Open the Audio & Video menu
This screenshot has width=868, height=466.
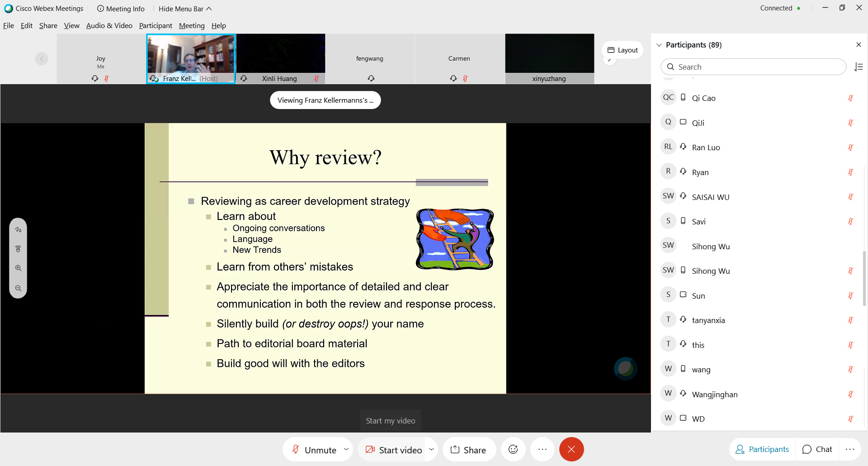pos(109,26)
